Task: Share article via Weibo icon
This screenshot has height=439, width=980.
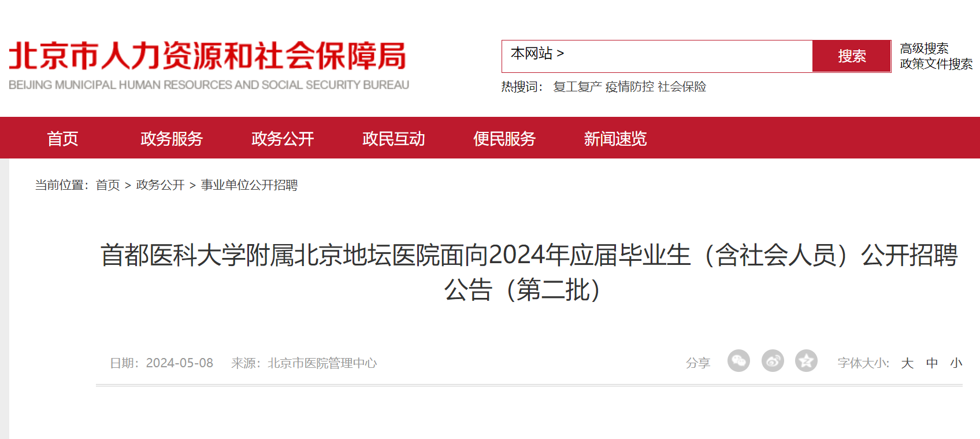Action: click(773, 361)
